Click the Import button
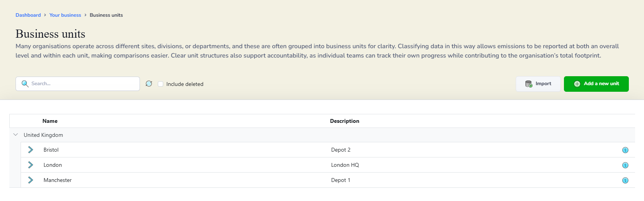Viewport: 644px width, 201px height. (538, 84)
